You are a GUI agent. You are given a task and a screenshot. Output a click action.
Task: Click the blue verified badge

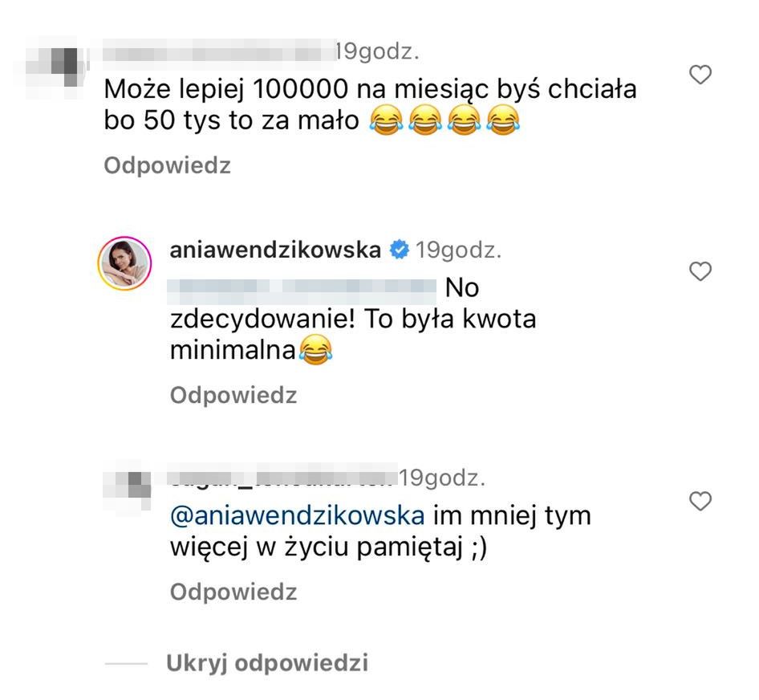[x=398, y=250]
